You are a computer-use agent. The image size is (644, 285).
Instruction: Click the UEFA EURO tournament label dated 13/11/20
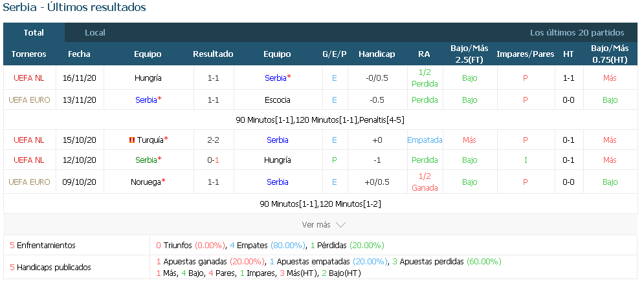pos(29,100)
